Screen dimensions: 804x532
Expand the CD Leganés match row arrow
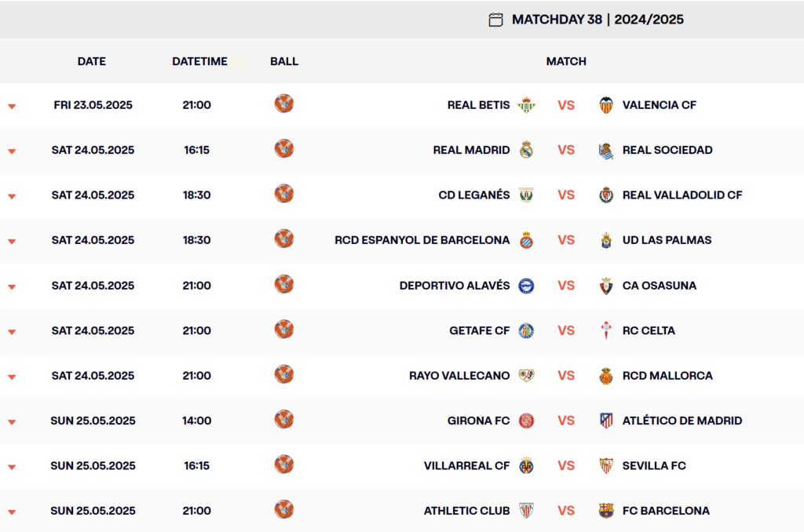click(12, 196)
